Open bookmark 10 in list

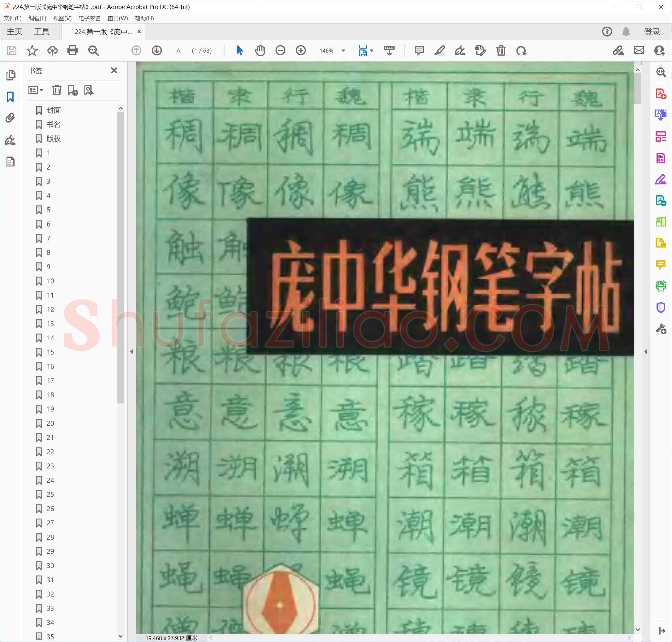pos(50,281)
